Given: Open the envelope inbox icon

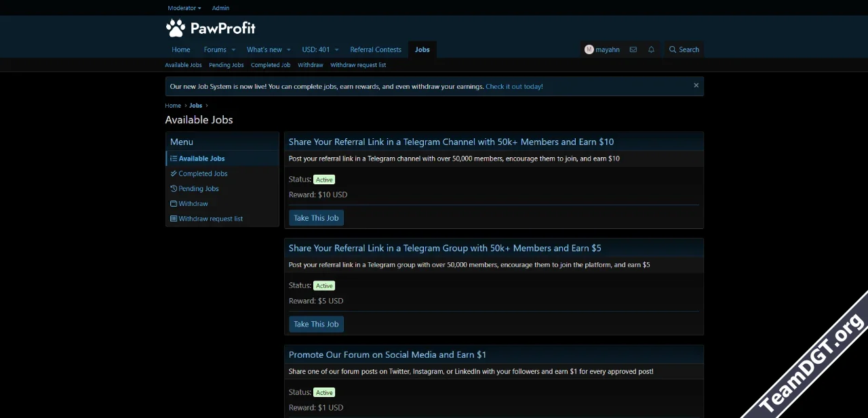Looking at the screenshot, I should (x=633, y=49).
